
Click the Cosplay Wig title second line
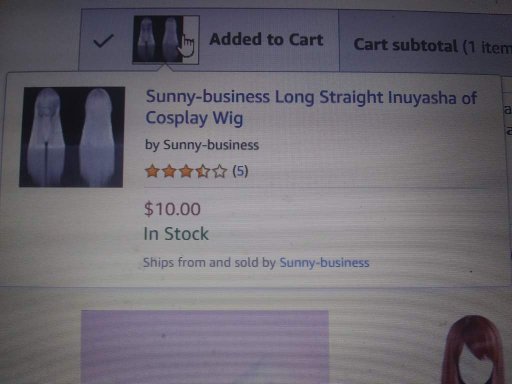point(194,118)
